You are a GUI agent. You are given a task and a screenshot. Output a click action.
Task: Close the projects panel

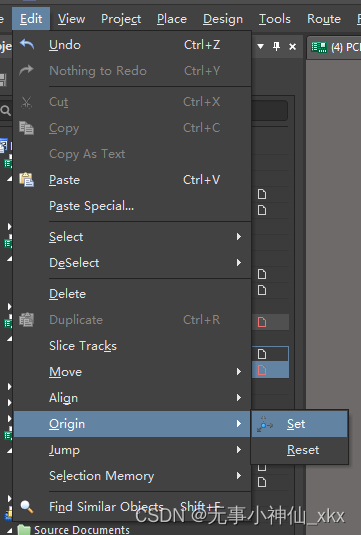(x=292, y=46)
